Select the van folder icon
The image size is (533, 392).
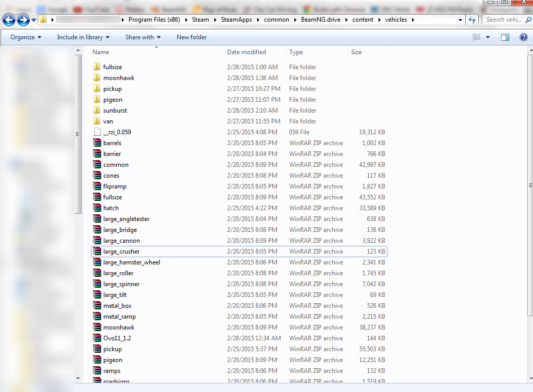tap(97, 121)
